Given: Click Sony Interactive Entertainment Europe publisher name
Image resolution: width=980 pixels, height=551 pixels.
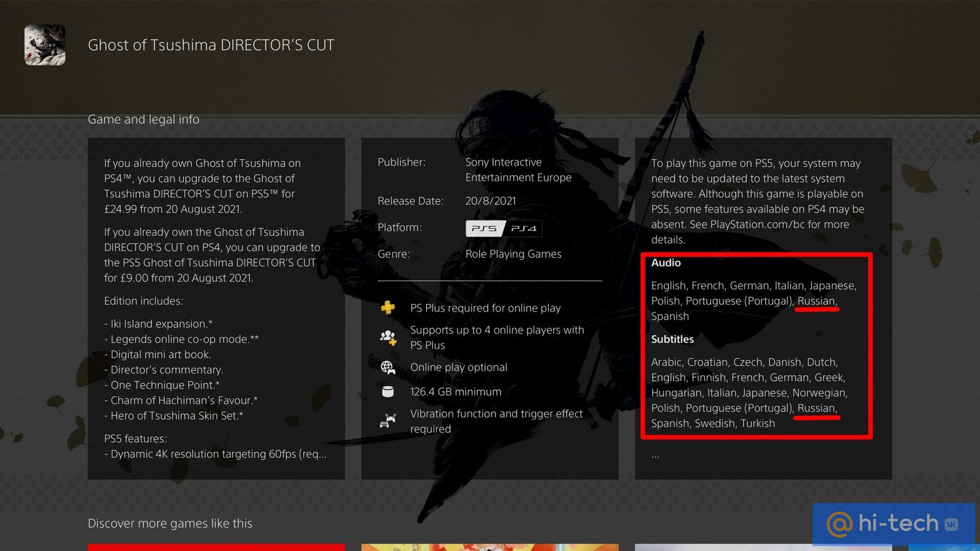Looking at the screenshot, I should tap(518, 170).
